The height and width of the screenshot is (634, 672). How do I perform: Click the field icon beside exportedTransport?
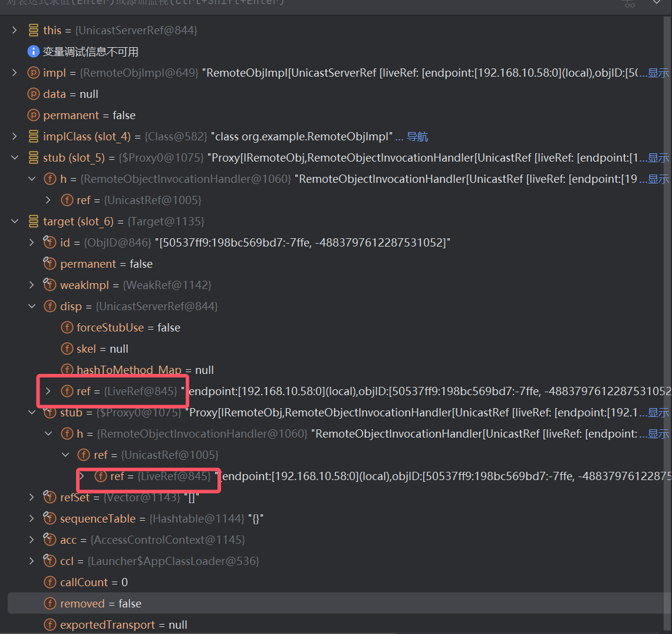point(50,625)
